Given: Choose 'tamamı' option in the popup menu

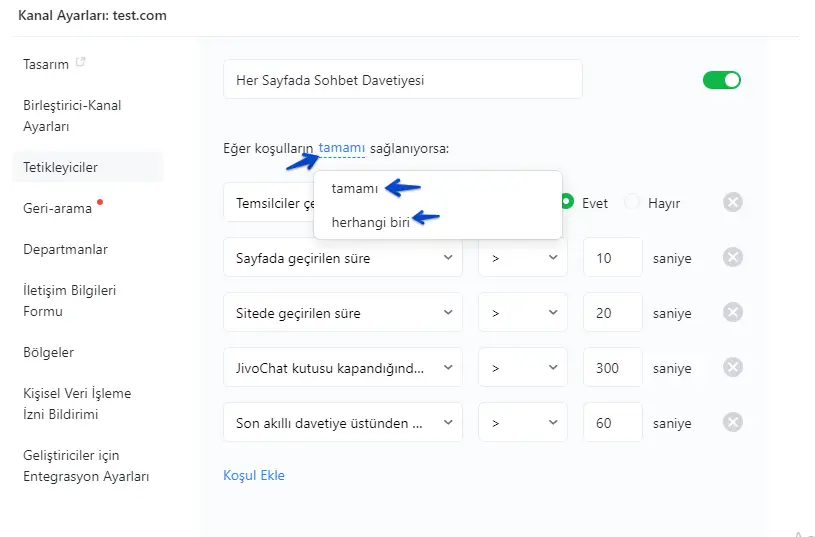Looking at the screenshot, I should (355, 188).
